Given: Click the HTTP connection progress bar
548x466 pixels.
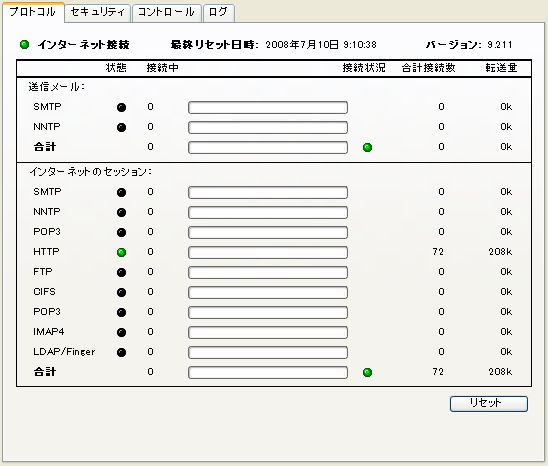Looking at the screenshot, I should click(268, 252).
